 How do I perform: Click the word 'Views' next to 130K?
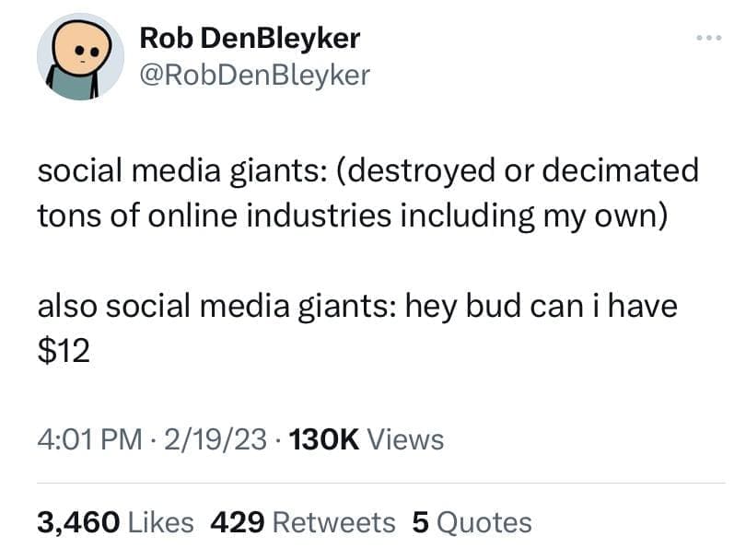click(x=405, y=439)
